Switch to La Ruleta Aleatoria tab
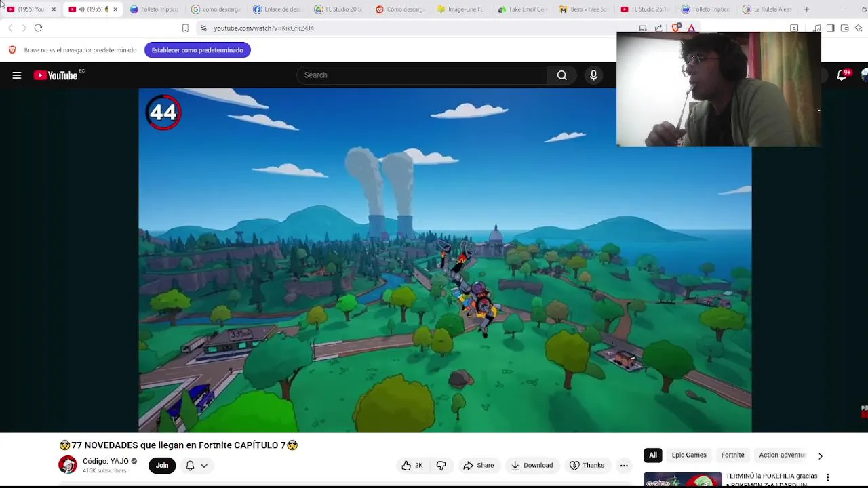868x488 pixels. 768,9
